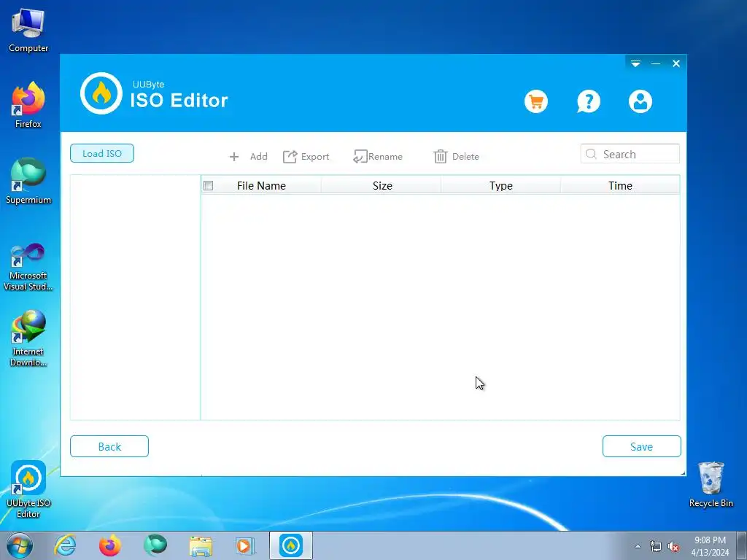747x560 pixels.
Task: Open Windows Media Player from the taskbar
Action: coord(245,545)
